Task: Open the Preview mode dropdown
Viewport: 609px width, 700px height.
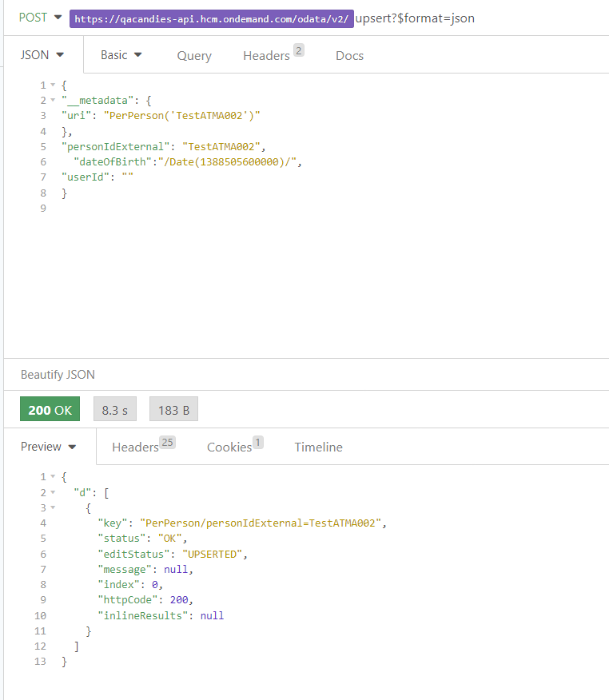Action: [x=48, y=447]
